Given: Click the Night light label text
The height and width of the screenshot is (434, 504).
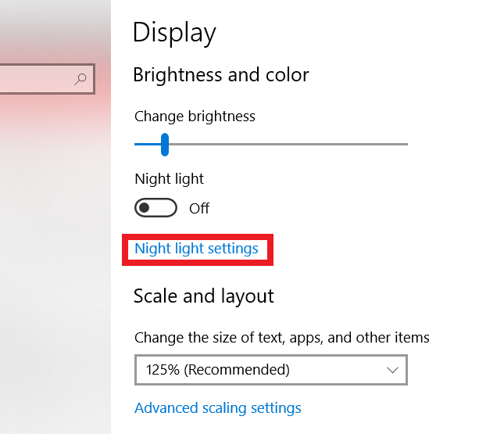Looking at the screenshot, I should coord(169,179).
